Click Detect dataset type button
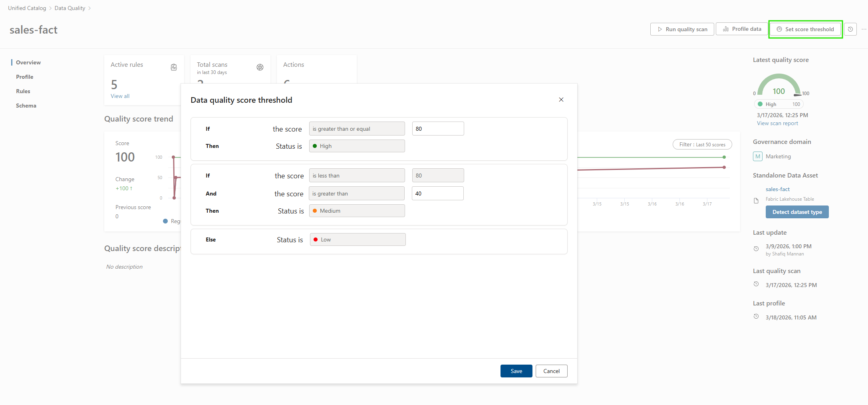Image resolution: width=868 pixels, height=405 pixels. point(797,212)
